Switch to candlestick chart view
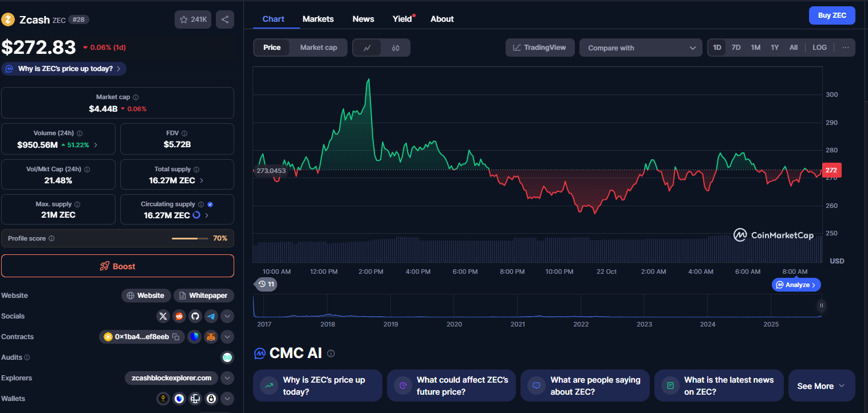This screenshot has height=413, width=868. tap(395, 48)
